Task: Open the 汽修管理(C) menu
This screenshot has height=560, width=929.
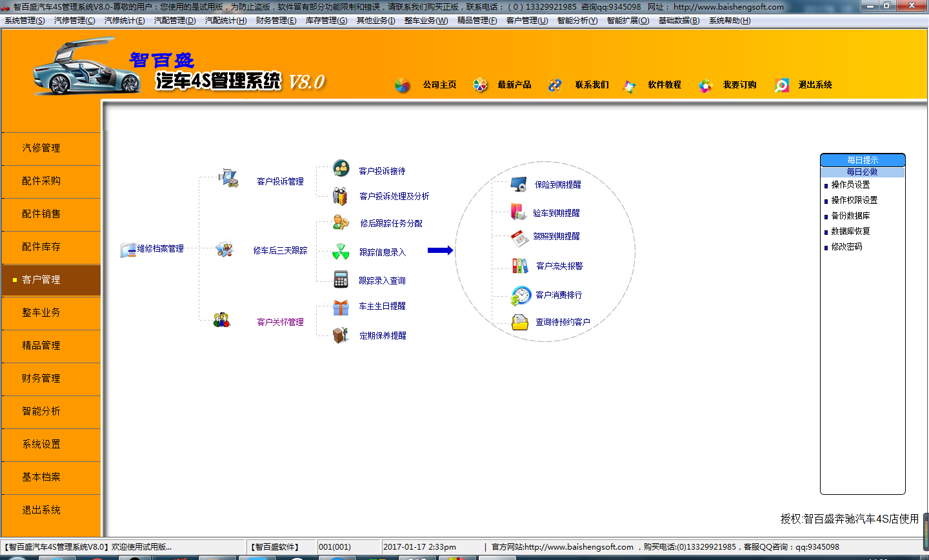Action: point(75,21)
